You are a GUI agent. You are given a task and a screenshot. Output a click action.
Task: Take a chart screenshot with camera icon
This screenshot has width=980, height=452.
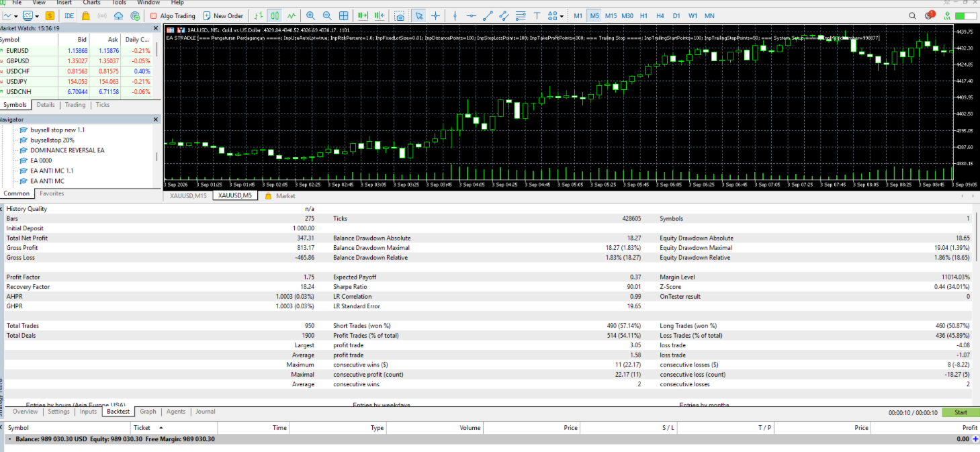(x=400, y=15)
